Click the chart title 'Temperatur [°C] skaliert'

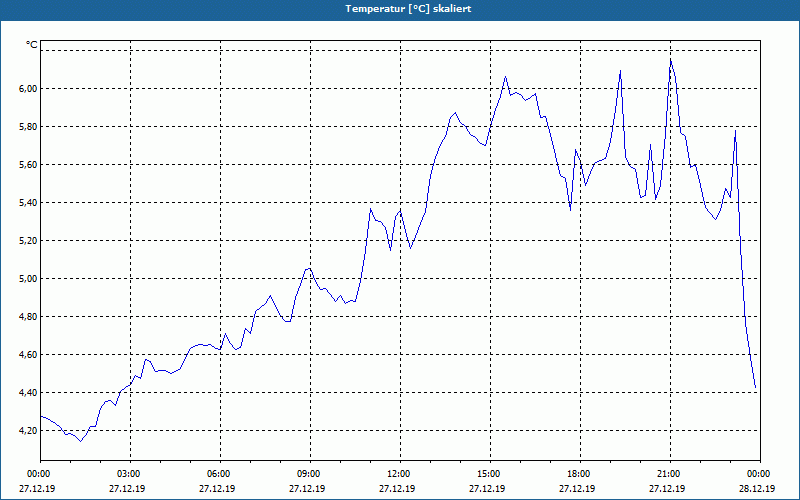[408, 9]
